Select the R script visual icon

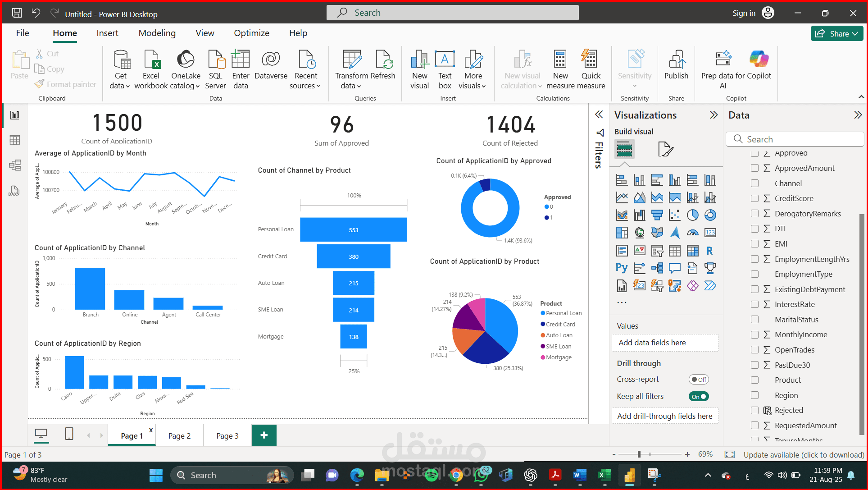(x=710, y=251)
